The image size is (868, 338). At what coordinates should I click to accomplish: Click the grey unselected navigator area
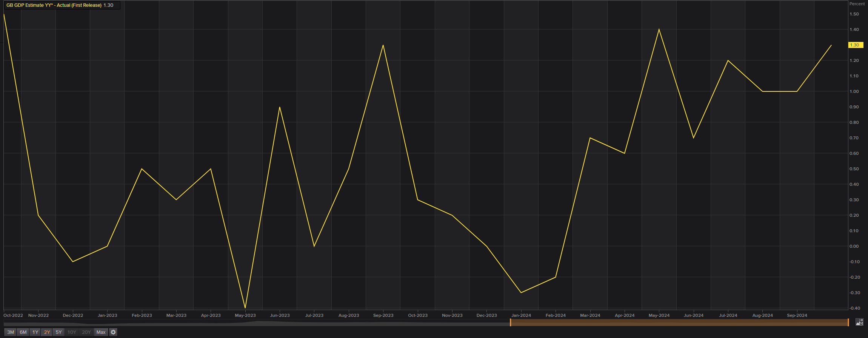257,323
